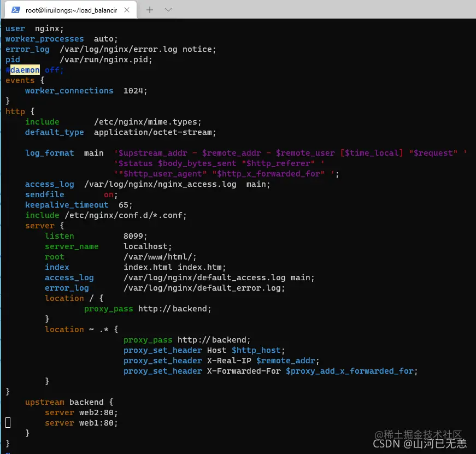Click the block cursor beside server web1 line
The height and width of the screenshot is (454, 476).
coord(8,422)
